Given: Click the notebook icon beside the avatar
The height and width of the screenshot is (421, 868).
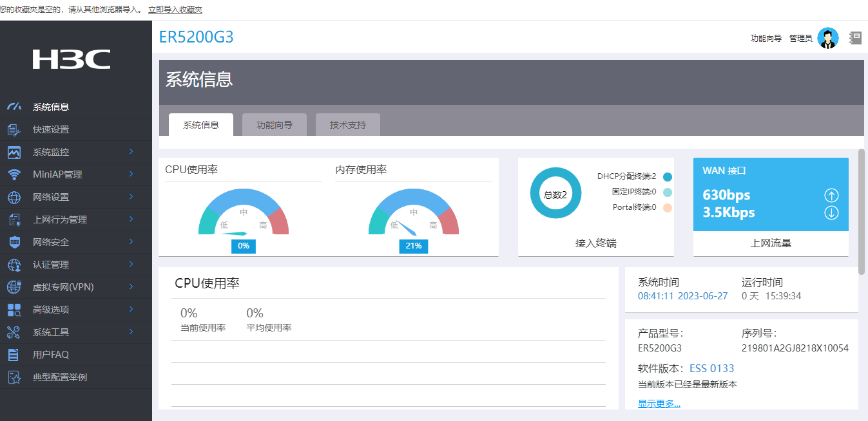Looking at the screenshot, I should [x=855, y=38].
